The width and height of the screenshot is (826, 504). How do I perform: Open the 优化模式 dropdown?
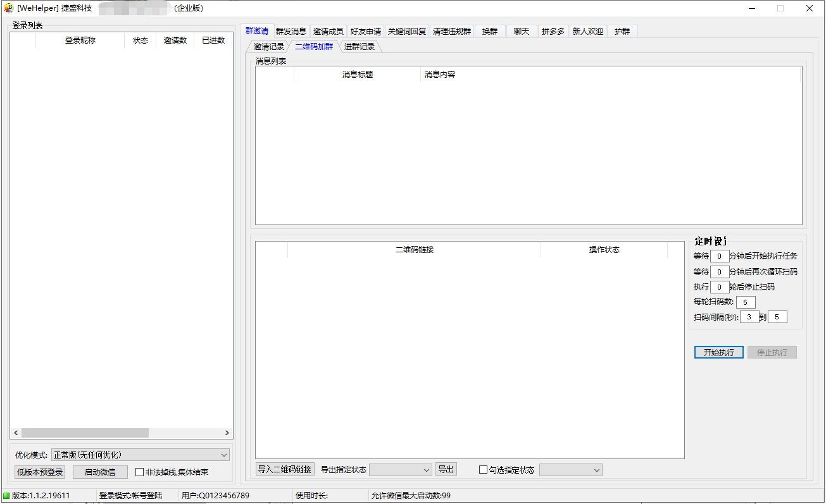141,455
